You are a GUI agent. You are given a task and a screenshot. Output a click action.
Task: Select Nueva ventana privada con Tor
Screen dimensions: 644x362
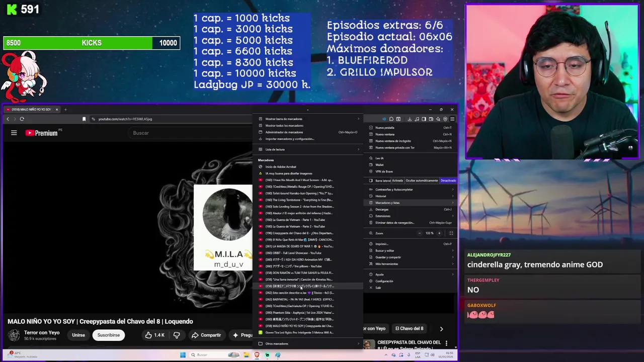(x=411, y=148)
